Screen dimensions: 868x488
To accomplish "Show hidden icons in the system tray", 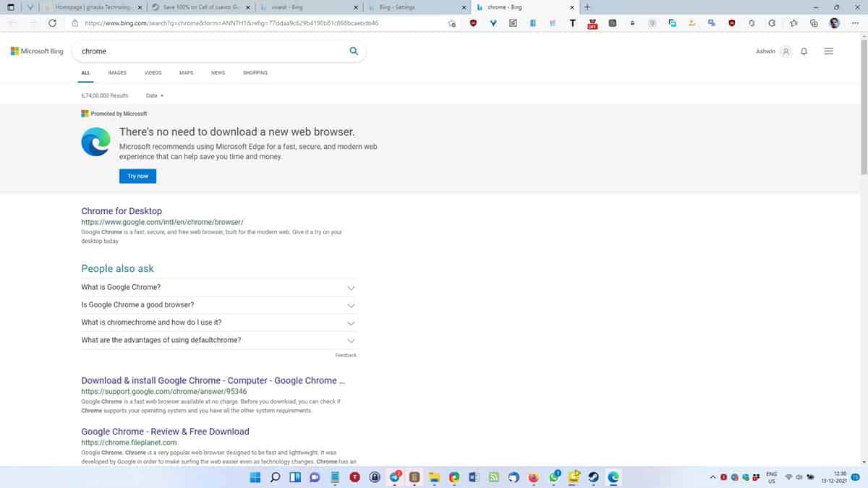I will 712,477.
